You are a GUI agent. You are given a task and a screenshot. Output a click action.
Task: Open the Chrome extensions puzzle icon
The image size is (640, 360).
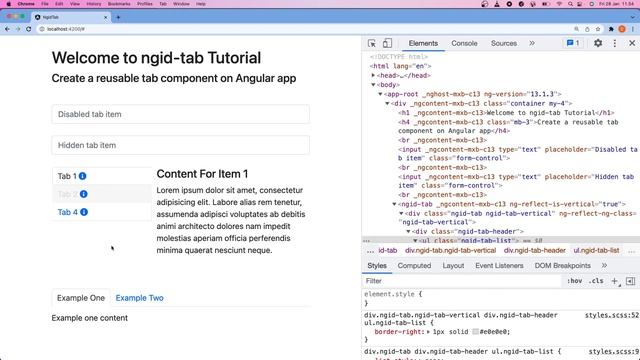pos(611,29)
